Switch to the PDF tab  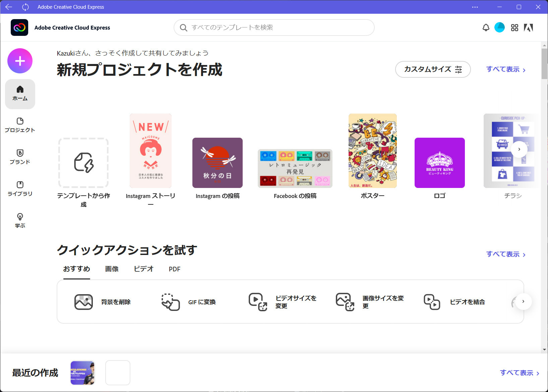(x=174, y=269)
